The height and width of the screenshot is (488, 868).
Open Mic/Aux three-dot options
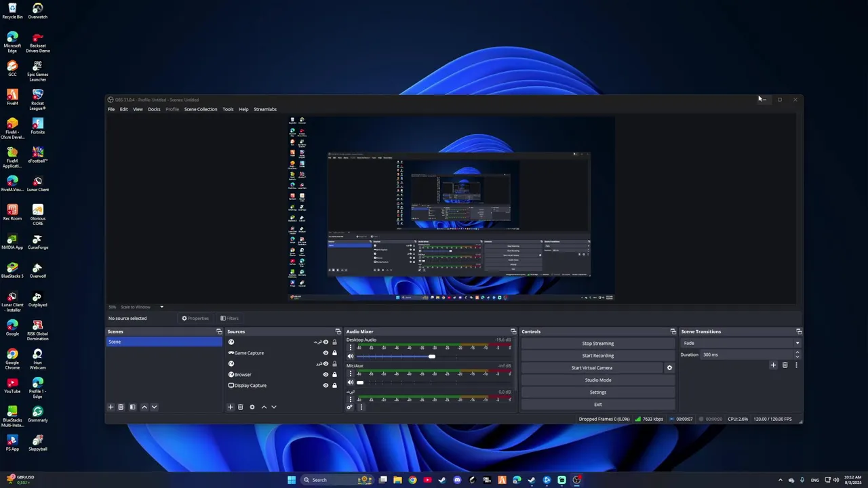point(351,373)
